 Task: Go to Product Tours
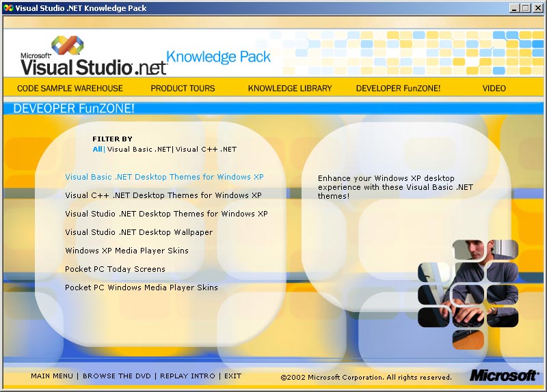click(x=183, y=89)
